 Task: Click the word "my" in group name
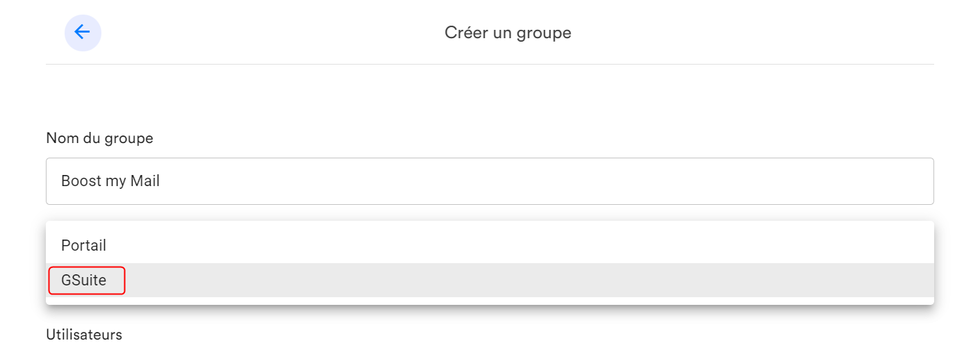click(x=115, y=182)
